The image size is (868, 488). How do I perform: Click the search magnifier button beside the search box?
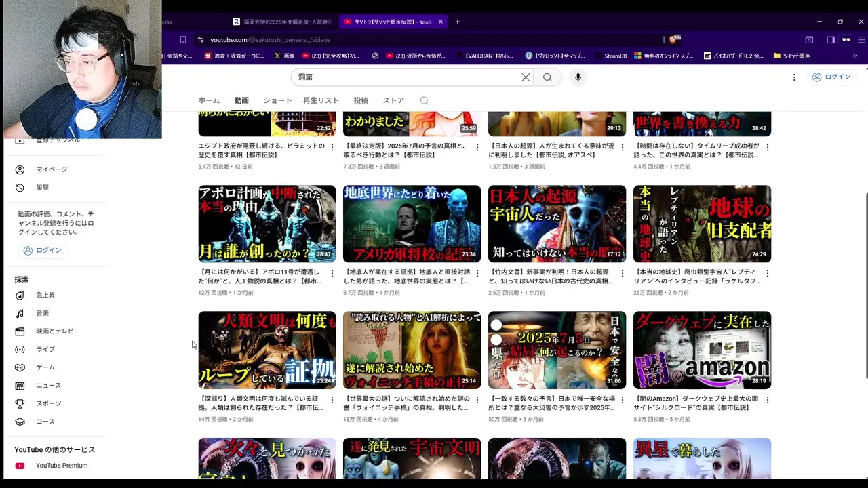click(x=547, y=77)
